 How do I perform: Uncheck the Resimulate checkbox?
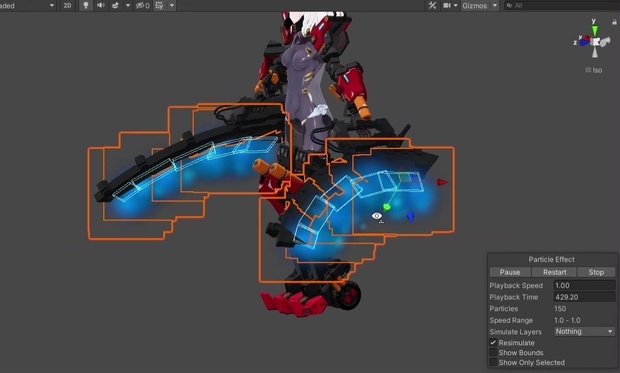pyautogui.click(x=493, y=343)
